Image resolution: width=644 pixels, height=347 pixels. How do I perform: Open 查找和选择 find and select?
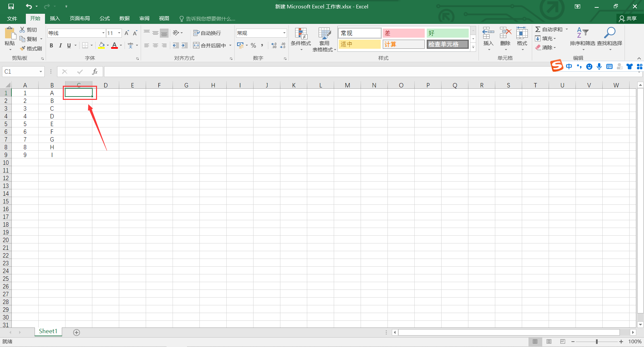[610, 39]
